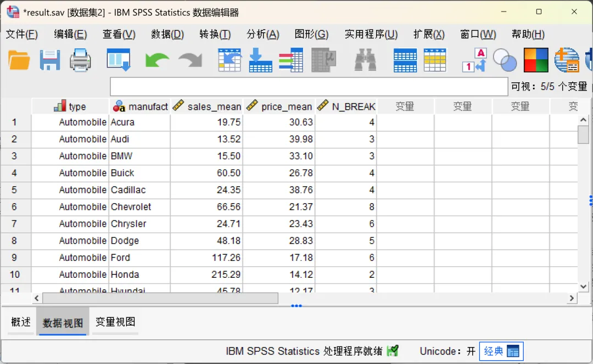Select price_mean value 28.83 for Dodge
The height and width of the screenshot is (364, 593).
pyautogui.click(x=279, y=241)
